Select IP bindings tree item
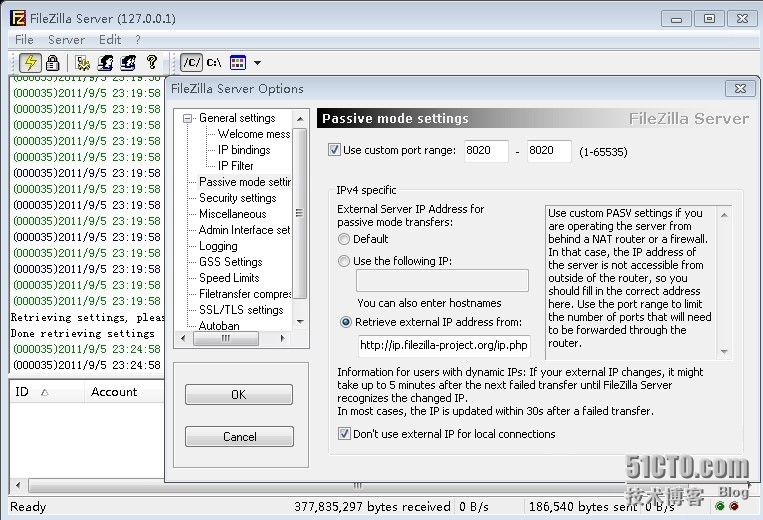 coord(244,150)
